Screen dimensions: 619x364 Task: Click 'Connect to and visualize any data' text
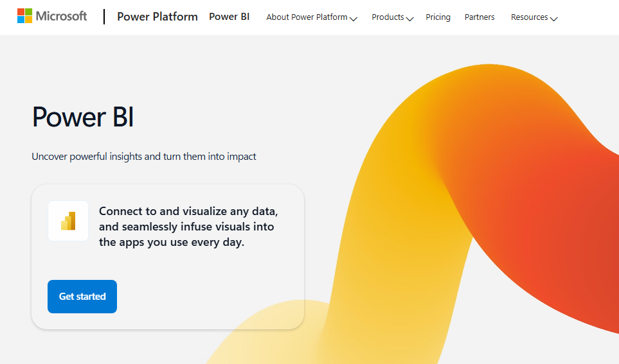(x=188, y=227)
